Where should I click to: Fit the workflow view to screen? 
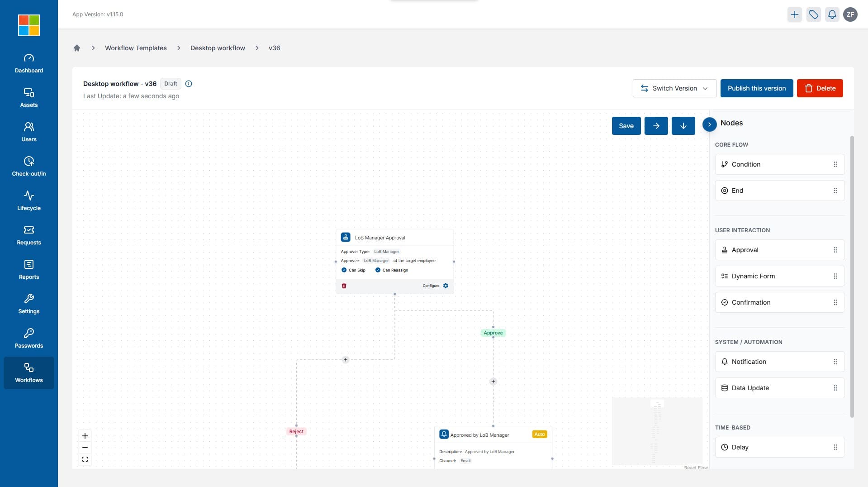point(85,459)
